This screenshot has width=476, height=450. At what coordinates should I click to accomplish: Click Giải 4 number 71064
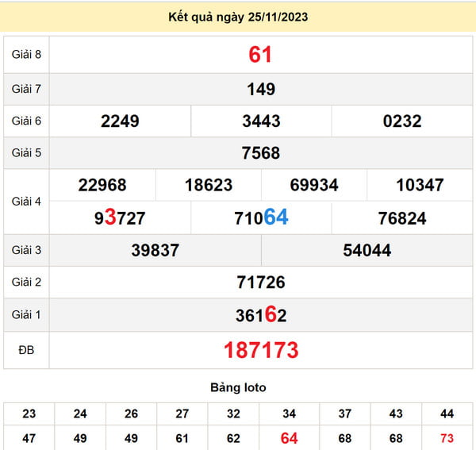coord(261,218)
